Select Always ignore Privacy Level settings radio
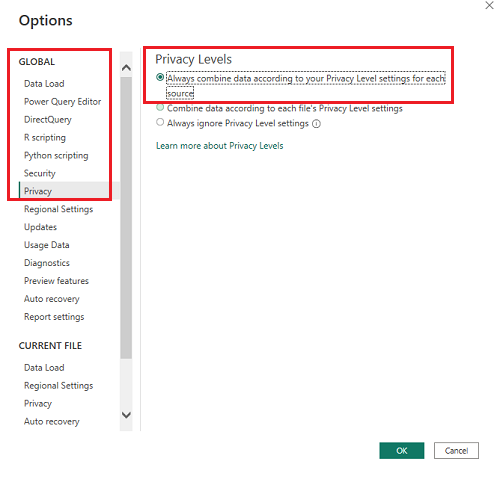 [x=160, y=122]
